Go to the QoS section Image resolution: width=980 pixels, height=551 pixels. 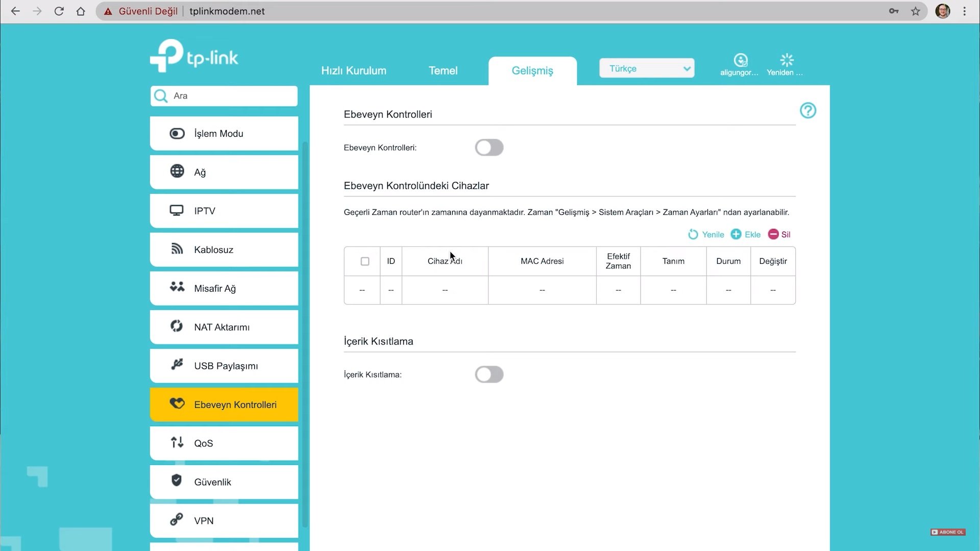[224, 443]
